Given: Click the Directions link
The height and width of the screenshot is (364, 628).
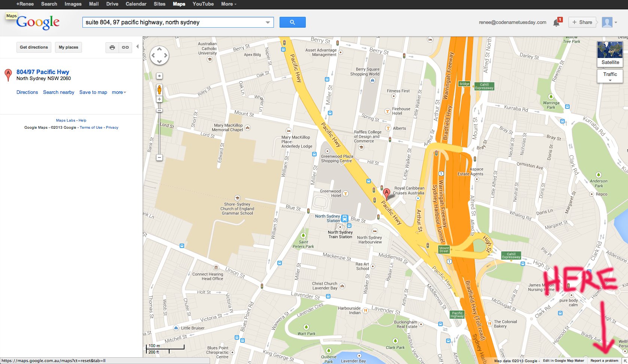Looking at the screenshot, I should click(27, 92).
